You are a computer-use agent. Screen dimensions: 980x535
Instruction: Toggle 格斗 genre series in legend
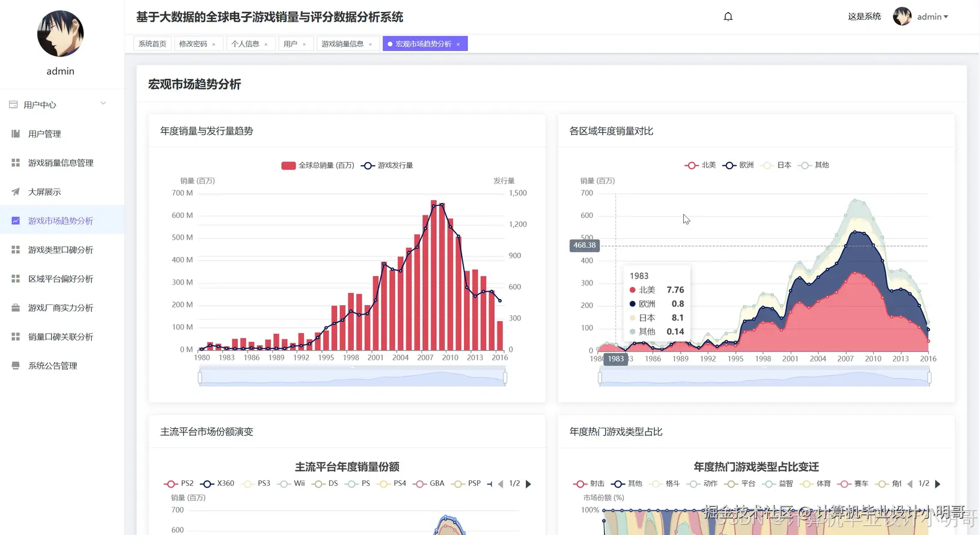coord(665,483)
